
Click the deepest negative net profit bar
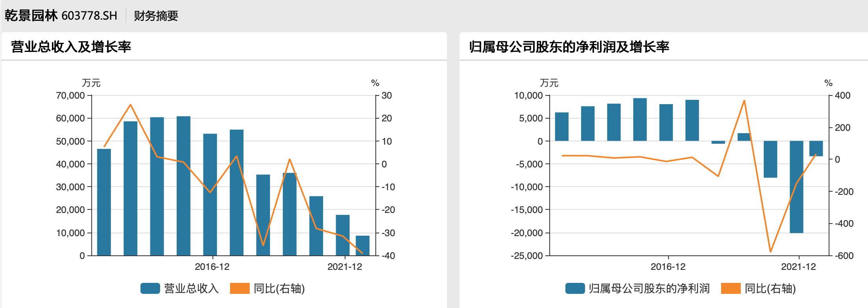pos(796,187)
